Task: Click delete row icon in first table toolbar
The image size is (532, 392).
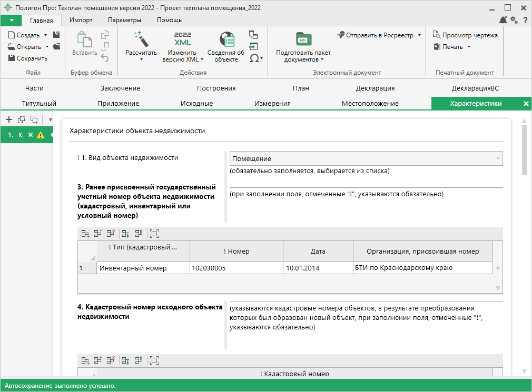Action: point(111,233)
